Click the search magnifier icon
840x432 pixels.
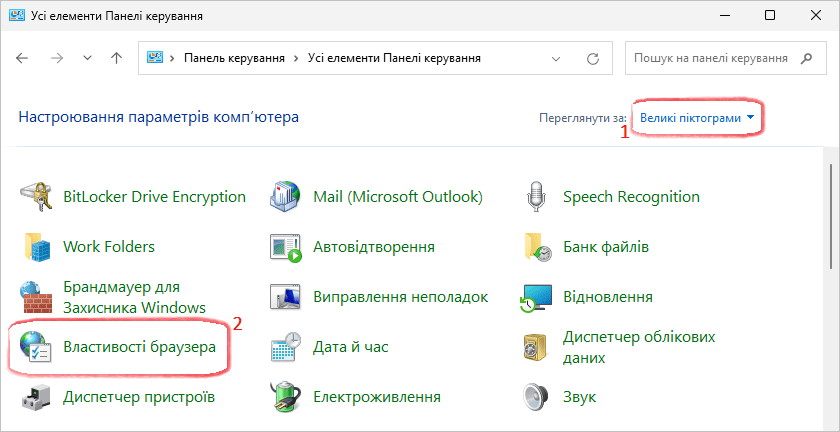pyautogui.click(x=806, y=58)
